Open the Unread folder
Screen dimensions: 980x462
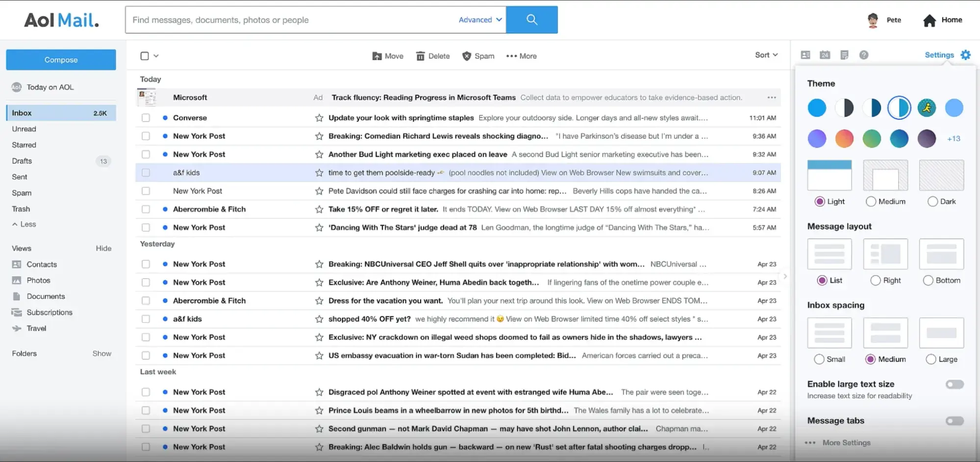pyautogui.click(x=24, y=129)
